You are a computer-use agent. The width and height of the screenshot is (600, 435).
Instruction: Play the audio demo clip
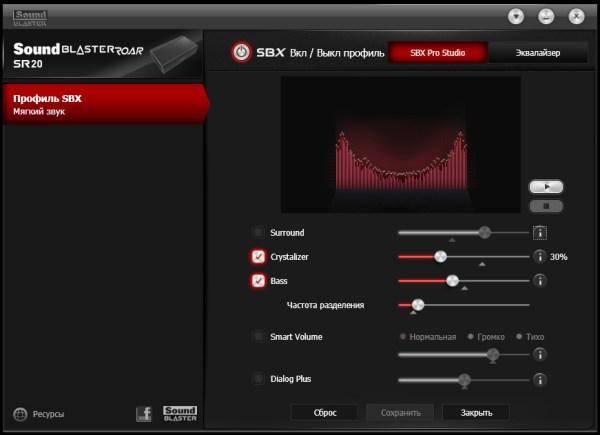pos(546,187)
